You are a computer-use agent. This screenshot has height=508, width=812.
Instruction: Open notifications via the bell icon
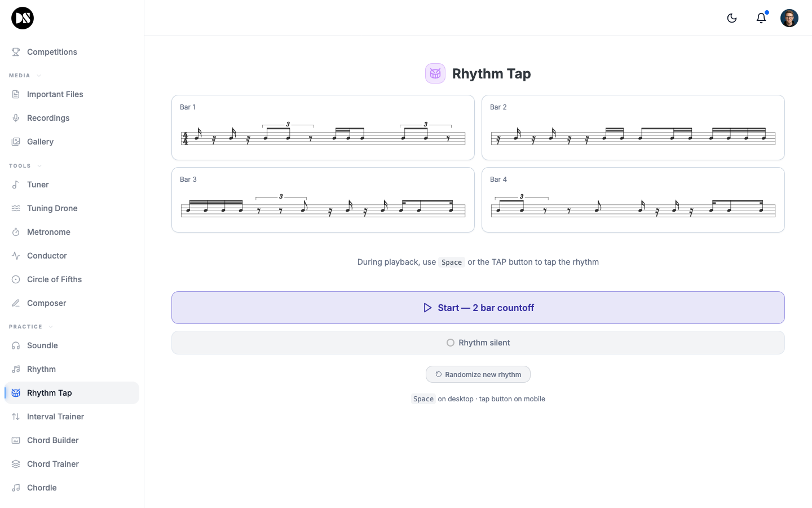761,18
